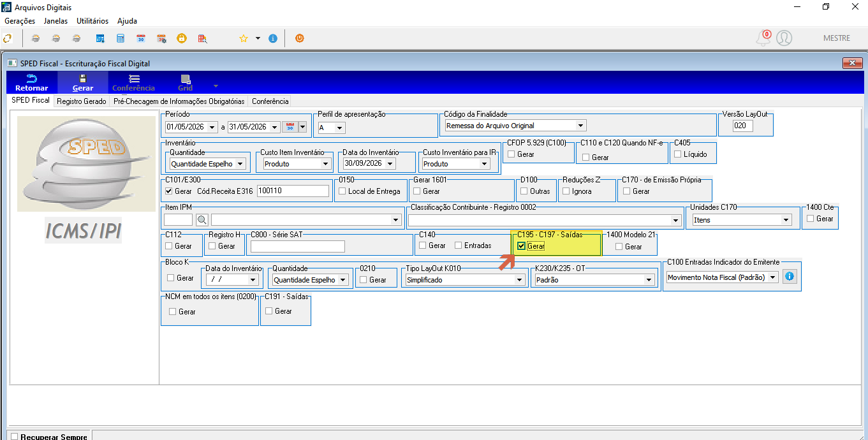Enable the Bloco K Gerar checkbox
The image size is (868, 440).
[170, 278]
